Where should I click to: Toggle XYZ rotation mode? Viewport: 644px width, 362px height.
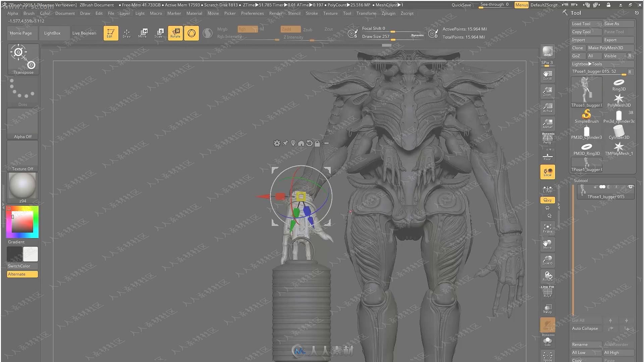click(547, 200)
